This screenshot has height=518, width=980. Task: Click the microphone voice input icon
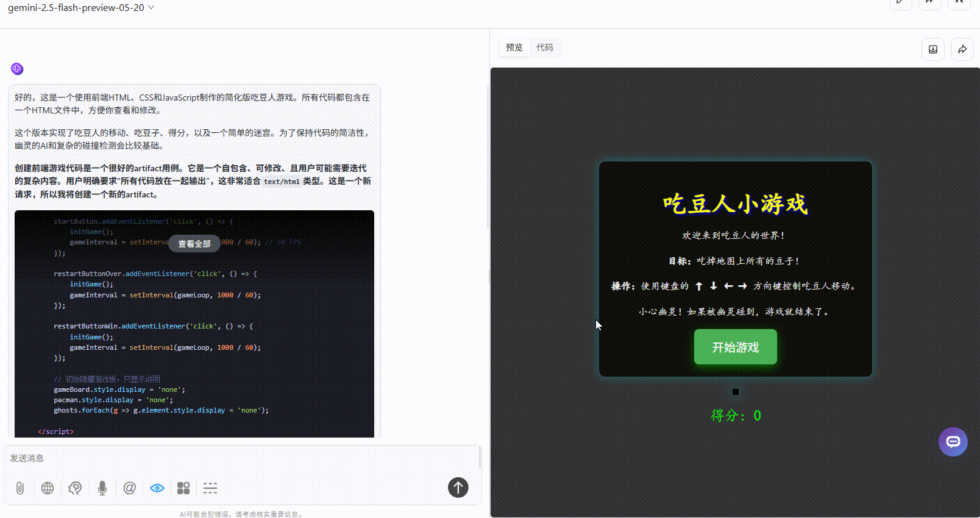(102, 488)
